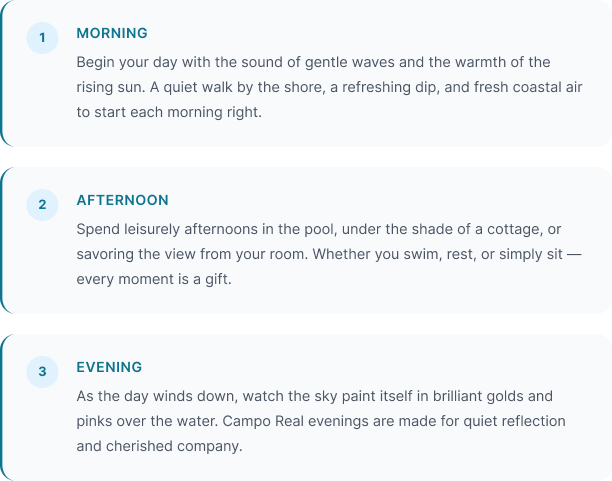This screenshot has height=481, width=612.
Task: Click the line "to start each morning right."
Action: [169, 112]
